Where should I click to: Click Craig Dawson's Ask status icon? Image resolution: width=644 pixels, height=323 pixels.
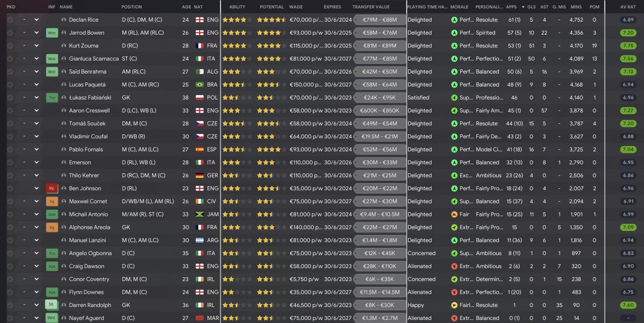(x=52, y=266)
